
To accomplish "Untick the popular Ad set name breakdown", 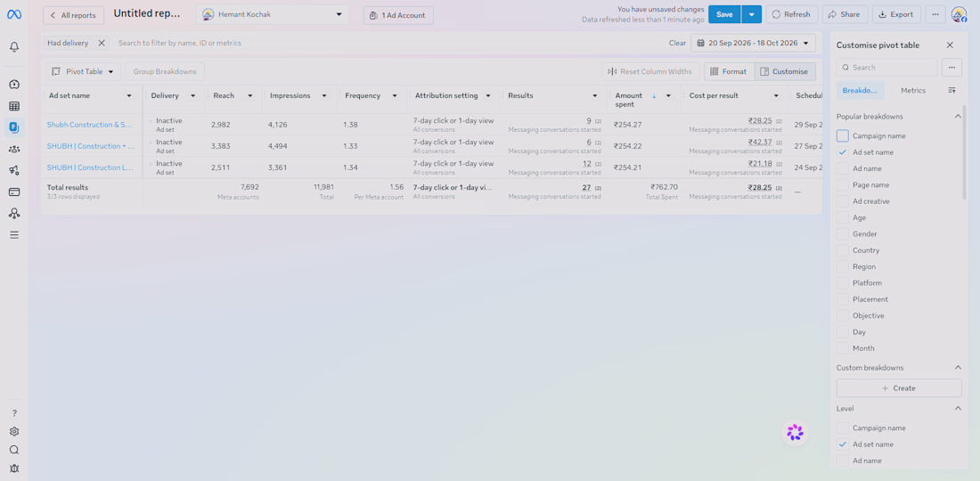I will 843,152.
